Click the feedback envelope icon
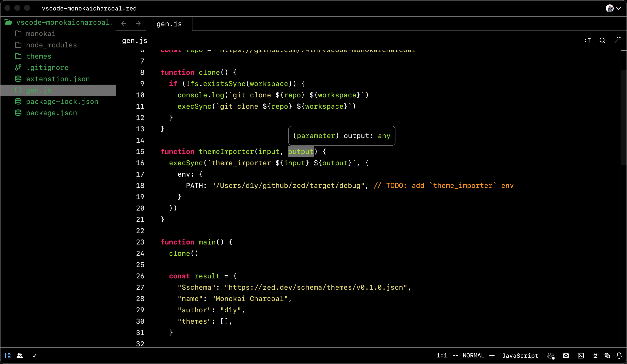Image resolution: width=627 pixels, height=364 pixels. (x=566, y=356)
